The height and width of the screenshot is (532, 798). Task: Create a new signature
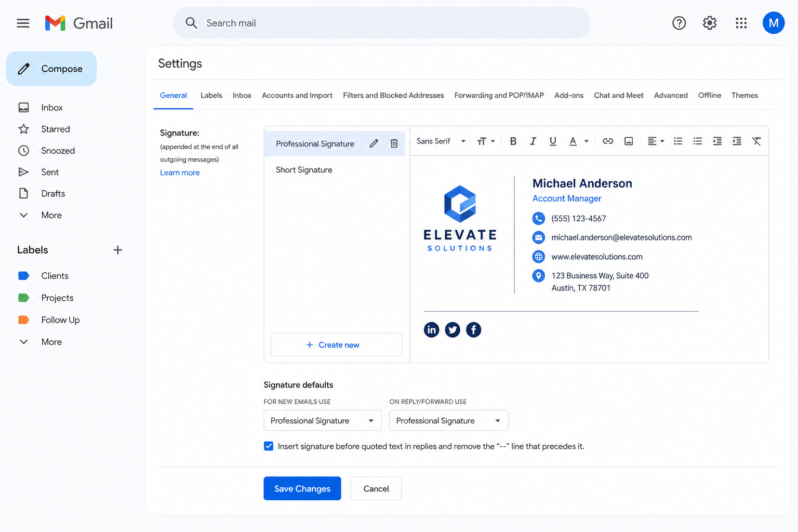(336, 344)
